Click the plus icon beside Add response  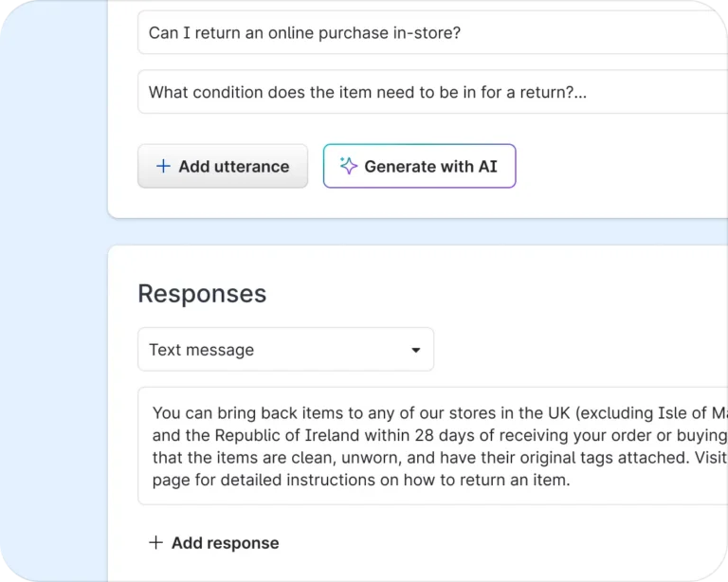156,542
